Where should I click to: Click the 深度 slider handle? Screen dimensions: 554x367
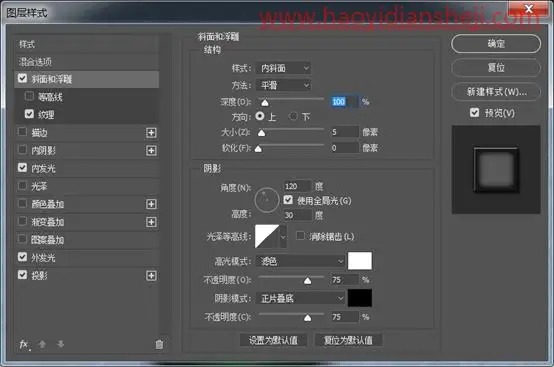265,103
